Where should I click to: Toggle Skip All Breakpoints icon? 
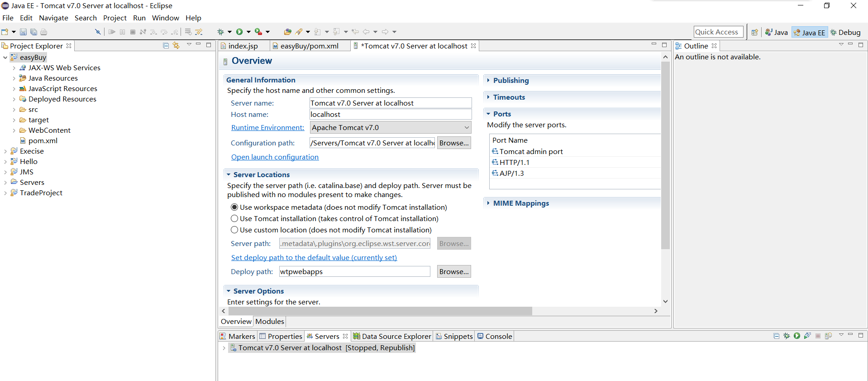pyautogui.click(x=98, y=32)
